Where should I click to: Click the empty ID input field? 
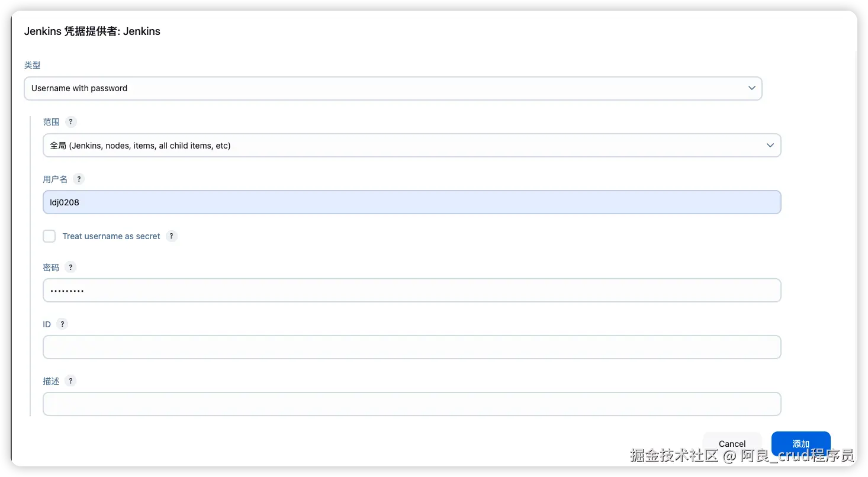412,347
